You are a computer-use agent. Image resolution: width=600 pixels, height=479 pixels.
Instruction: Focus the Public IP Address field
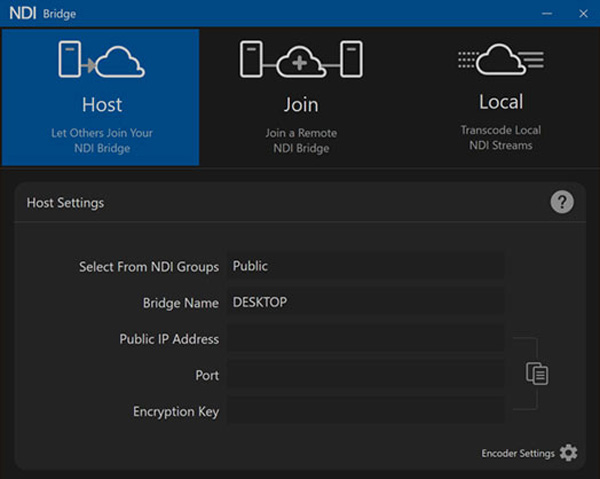[x=365, y=338]
